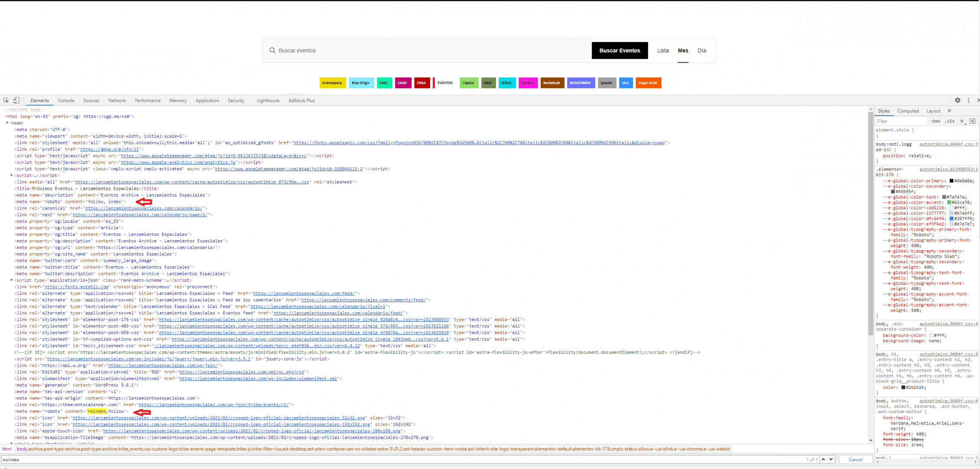This screenshot has height=469, width=980.
Task: Select meta robots noindex,follow line
Action: (72, 411)
